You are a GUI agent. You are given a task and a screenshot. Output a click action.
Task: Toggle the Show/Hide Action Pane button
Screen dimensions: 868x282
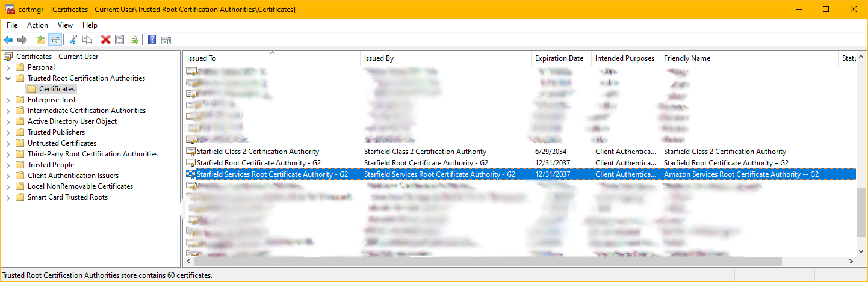166,40
